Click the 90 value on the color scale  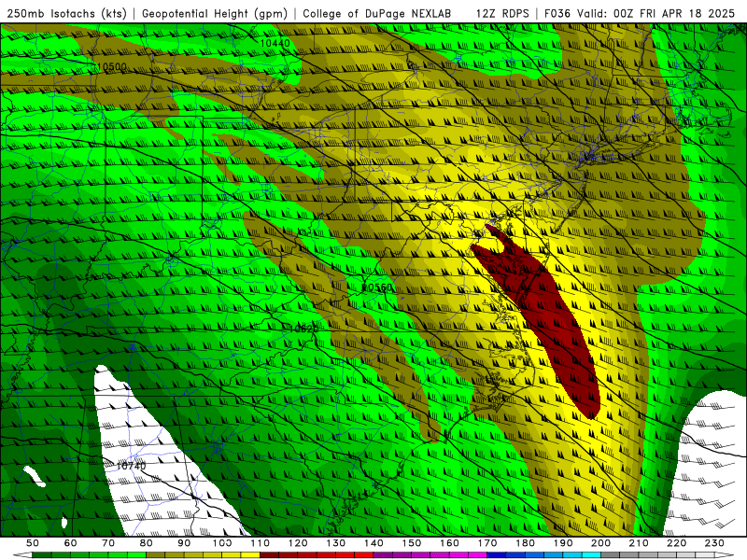184,543
